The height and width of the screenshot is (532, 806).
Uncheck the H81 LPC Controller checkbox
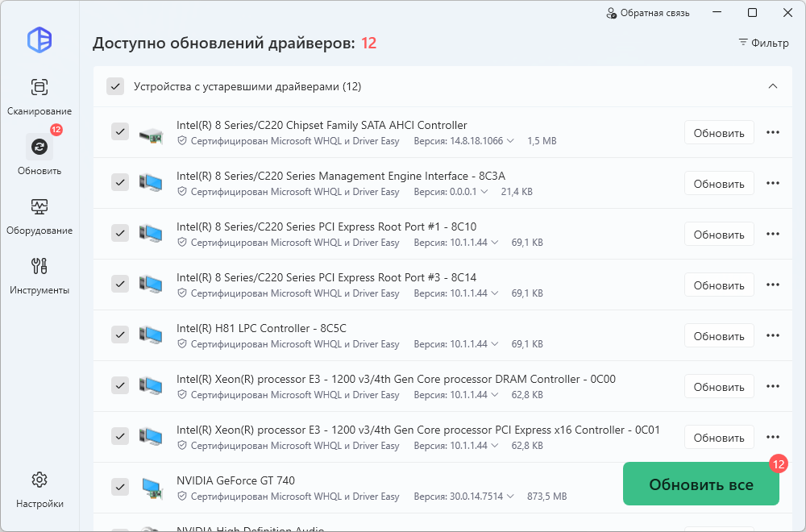pos(120,335)
